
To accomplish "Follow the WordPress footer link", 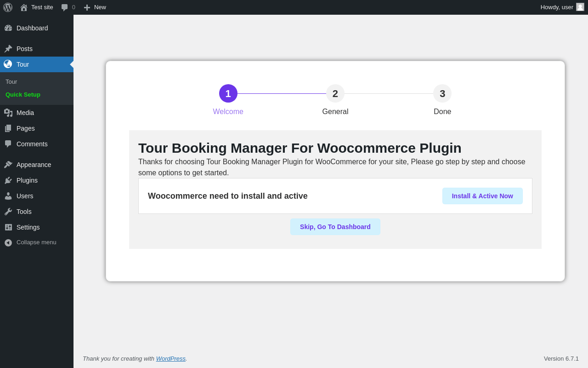I will [x=171, y=359].
